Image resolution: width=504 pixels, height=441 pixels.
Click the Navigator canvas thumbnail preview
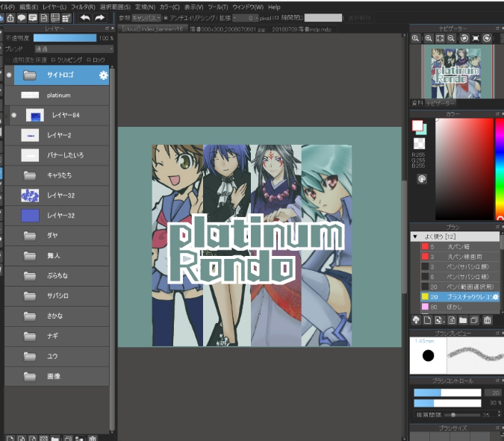click(x=457, y=72)
